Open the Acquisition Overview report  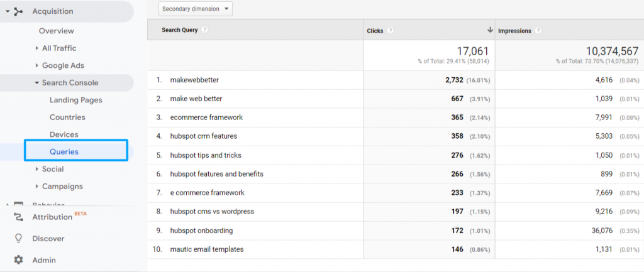(x=56, y=31)
